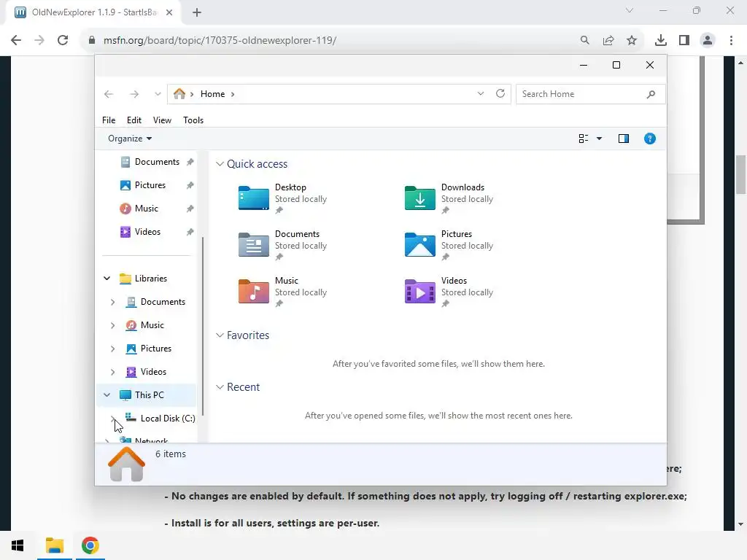Reload the msfn.org browser page
Screen dimensions: 747x560
pos(63,41)
